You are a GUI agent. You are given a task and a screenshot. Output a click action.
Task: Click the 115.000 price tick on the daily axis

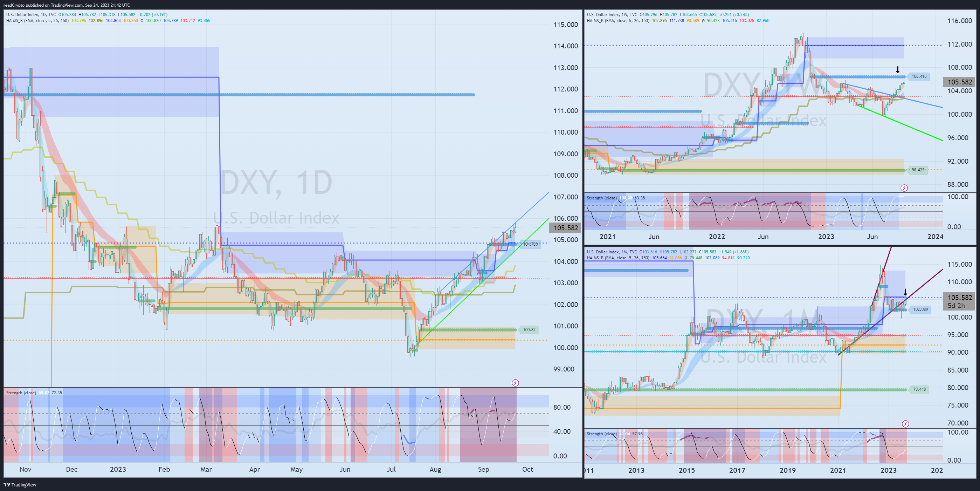(x=565, y=25)
